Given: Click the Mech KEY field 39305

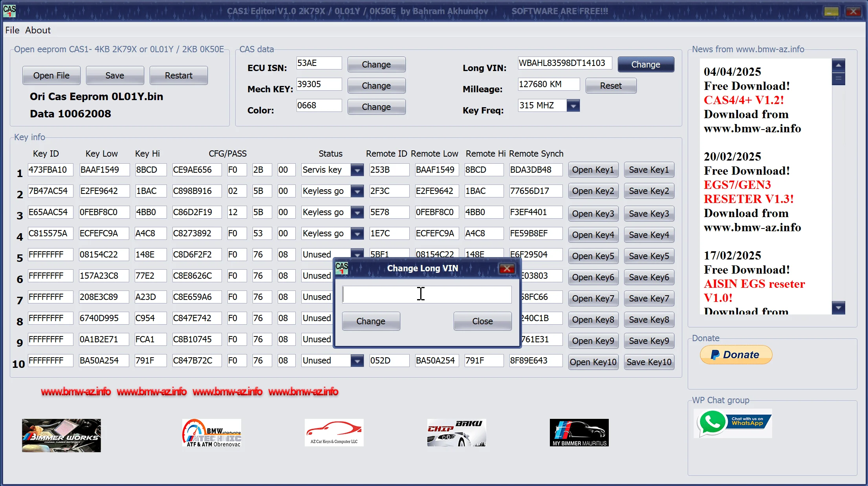Looking at the screenshot, I should coord(319,84).
